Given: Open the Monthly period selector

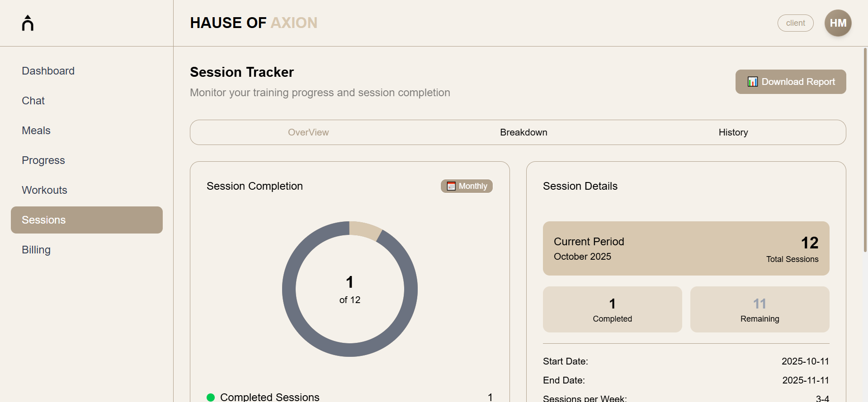Looking at the screenshot, I should click(467, 186).
